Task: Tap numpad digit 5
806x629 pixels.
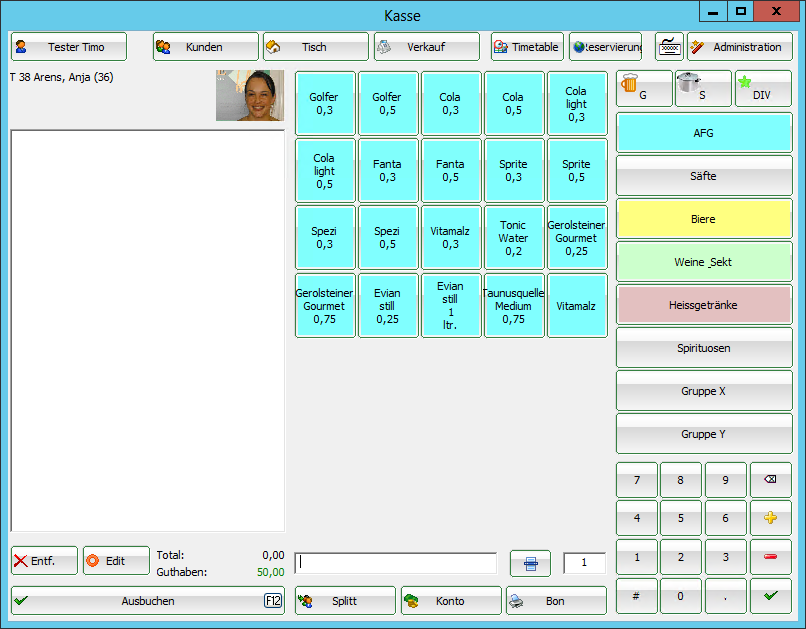Action: (681, 518)
